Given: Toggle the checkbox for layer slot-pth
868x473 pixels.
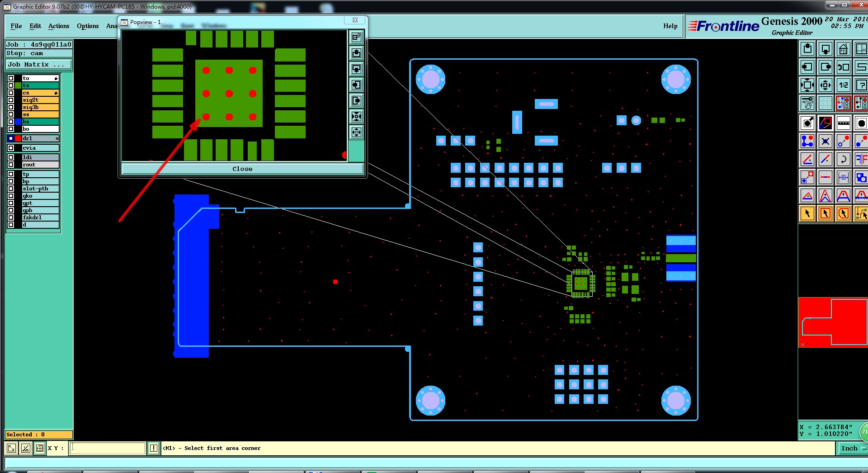Looking at the screenshot, I should (x=11, y=189).
